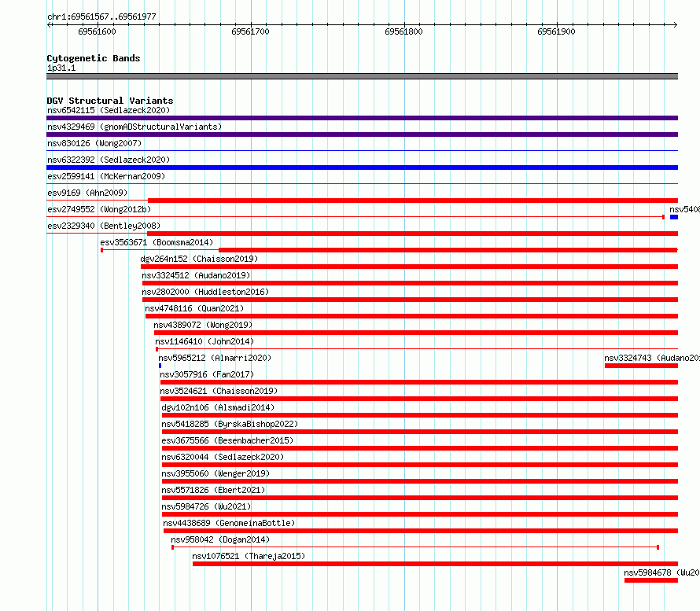Click the purple bar under nsv6542115

[x=362, y=118]
